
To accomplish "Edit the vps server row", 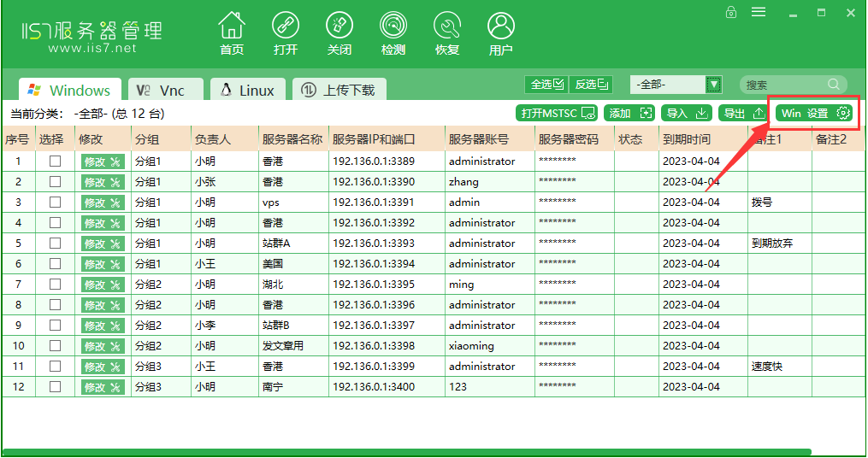I will point(103,203).
